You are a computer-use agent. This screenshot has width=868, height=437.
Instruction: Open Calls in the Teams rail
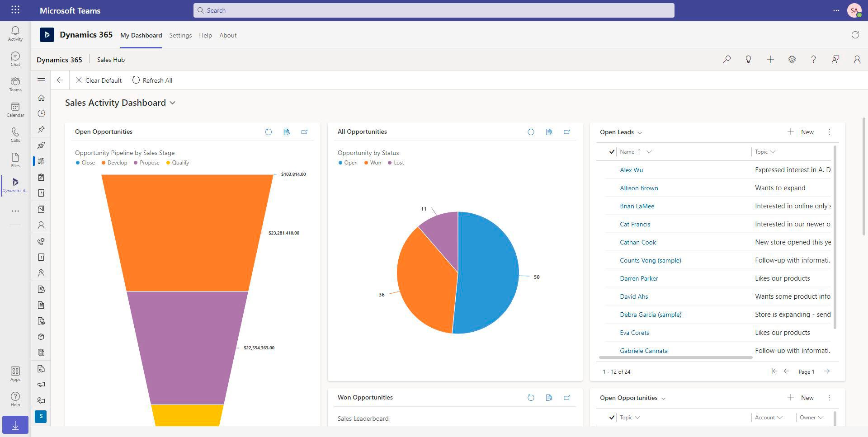[15, 135]
